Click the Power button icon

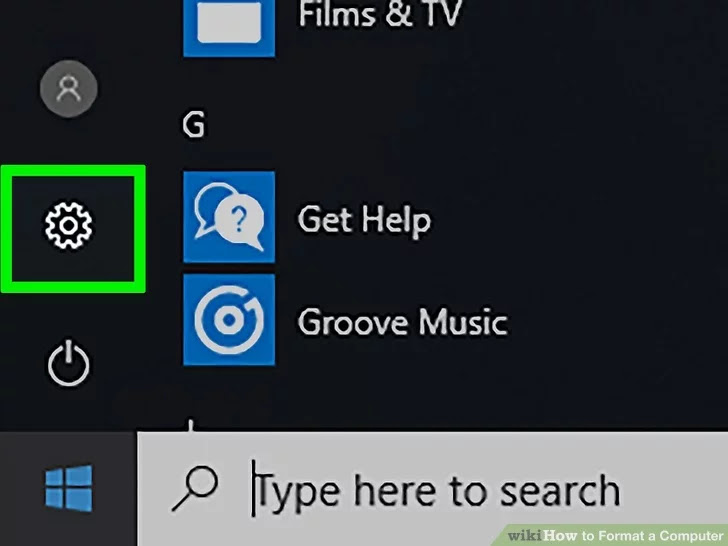point(69,363)
